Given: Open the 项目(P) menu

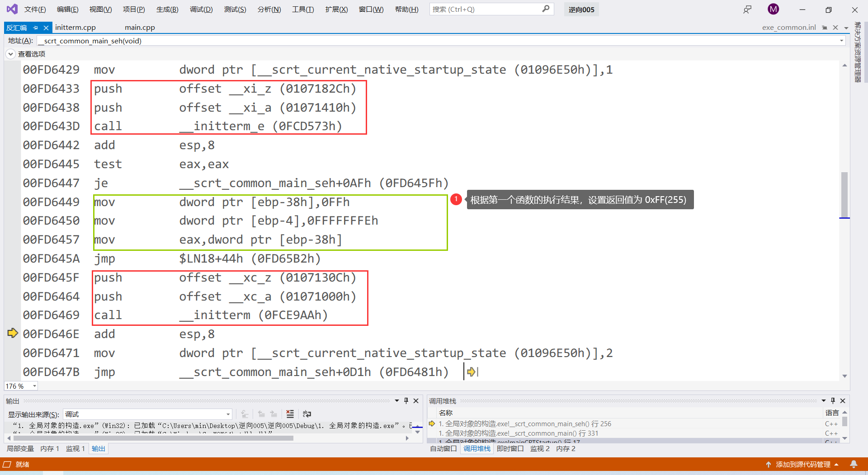Looking at the screenshot, I should [x=134, y=9].
